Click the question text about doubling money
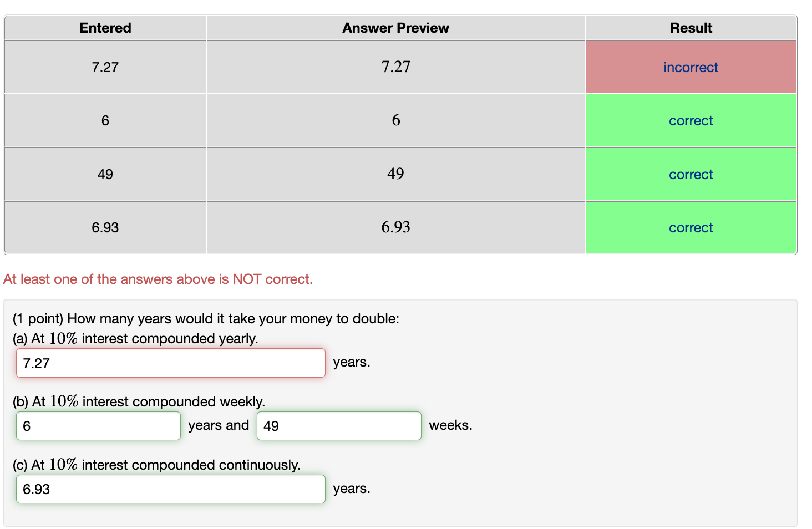The image size is (812, 529). click(206, 319)
